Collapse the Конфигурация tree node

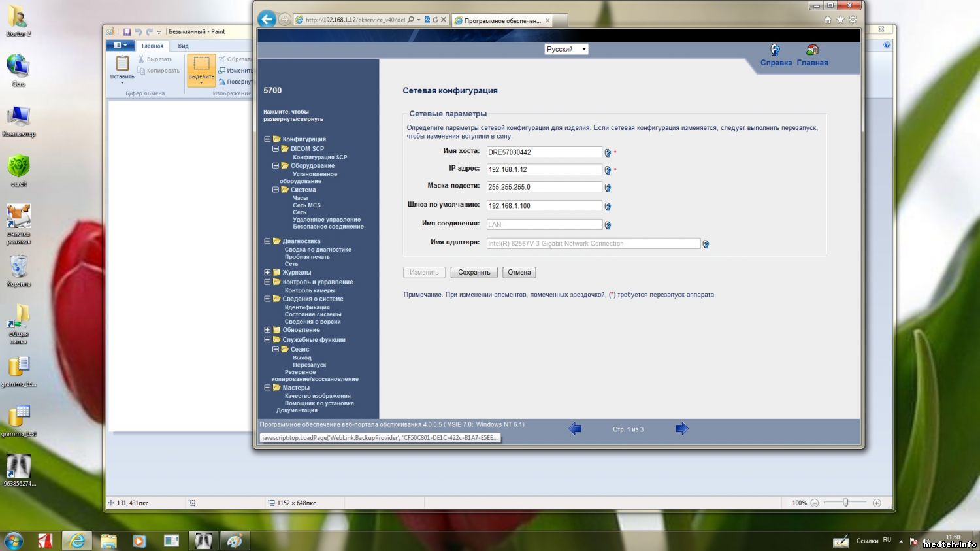(267, 139)
